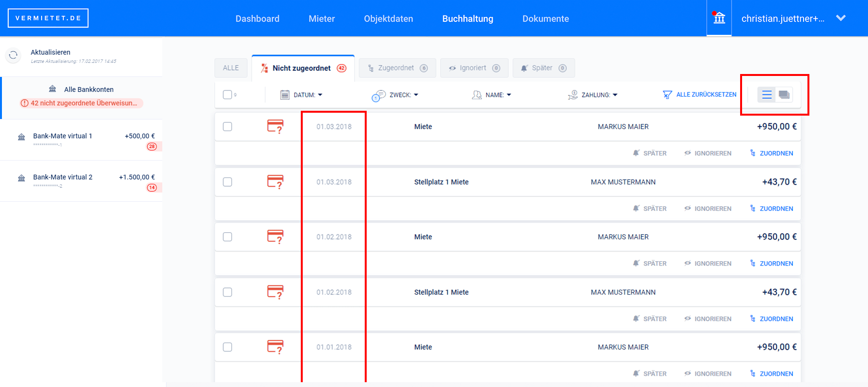Click the bank icon beside Alle Bankkonten
Screen dimensions: 868x387
coord(52,89)
